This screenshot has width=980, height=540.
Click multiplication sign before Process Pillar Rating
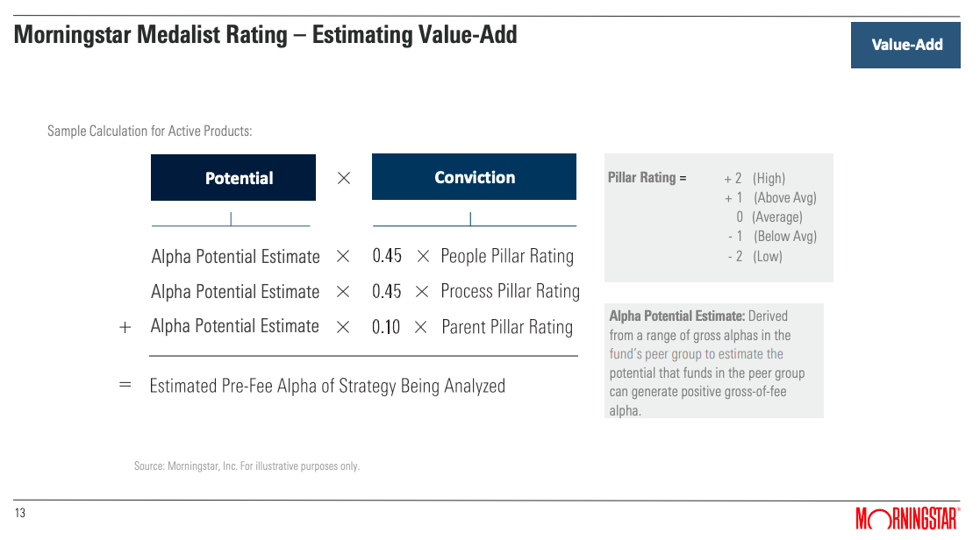click(422, 292)
